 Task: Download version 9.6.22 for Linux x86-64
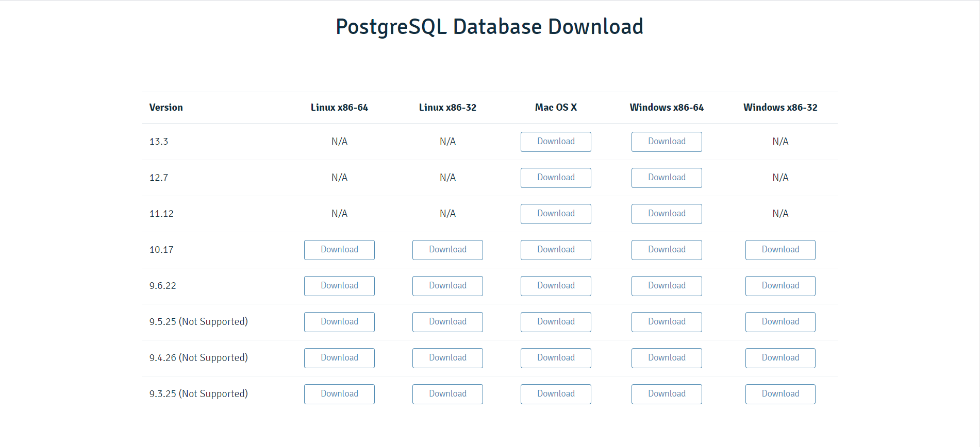[339, 286]
